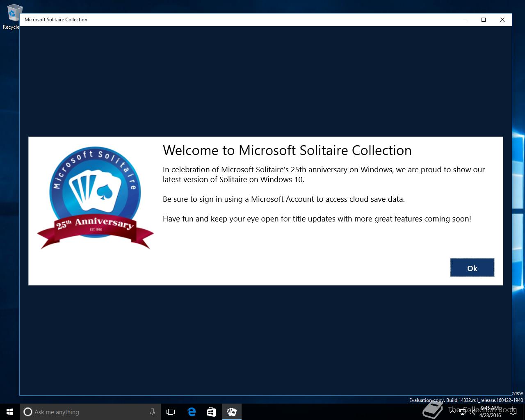The image size is (525, 420).
Task: Click the 'Microsoft Solitaire Collection' title bar text
Action: pyautogui.click(x=56, y=20)
